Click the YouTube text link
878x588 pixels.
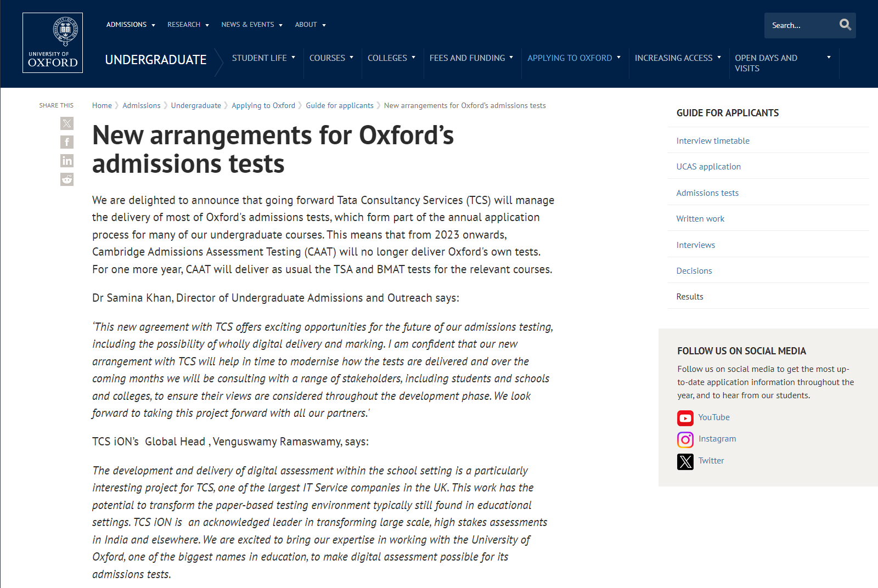coord(714,417)
